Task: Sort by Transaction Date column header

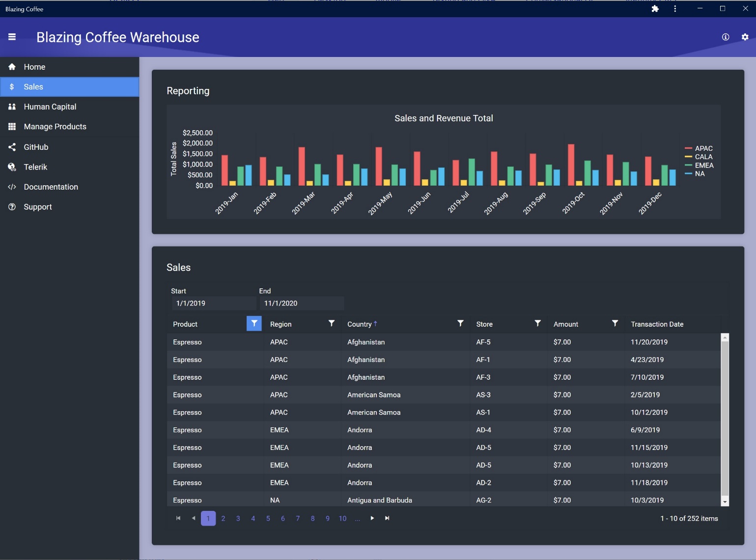Action: [x=657, y=324]
